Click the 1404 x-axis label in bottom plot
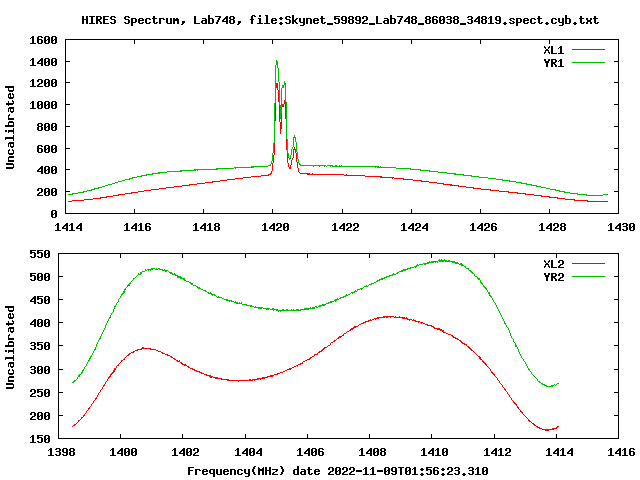This screenshot has height=480, width=640. 248,452
